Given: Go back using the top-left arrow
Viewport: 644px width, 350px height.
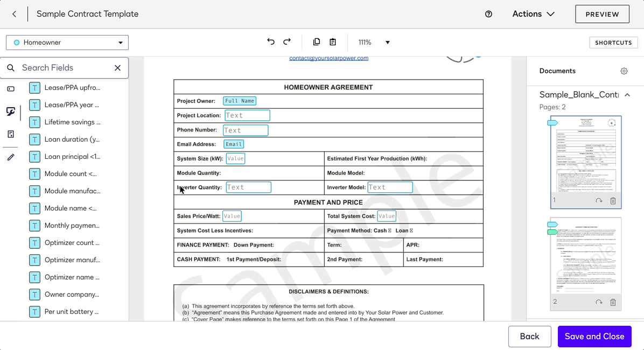Looking at the screenshot, I should [15, 14].
